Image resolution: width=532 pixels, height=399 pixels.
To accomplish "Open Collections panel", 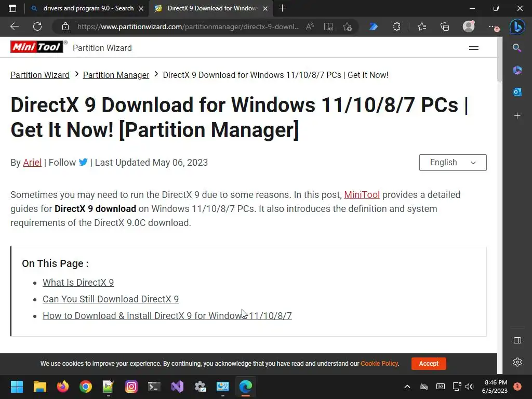I will pyautogui.click(x=445, y=26).
